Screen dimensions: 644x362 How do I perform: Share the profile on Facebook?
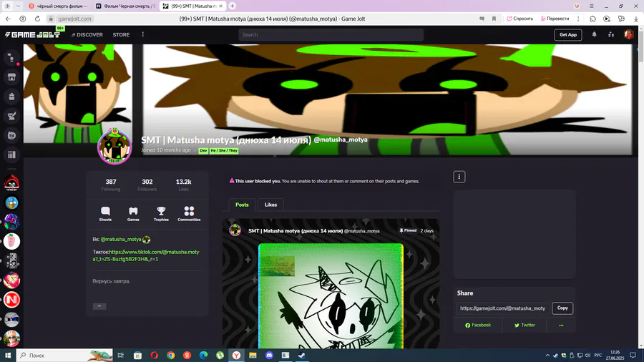[478, 325]
